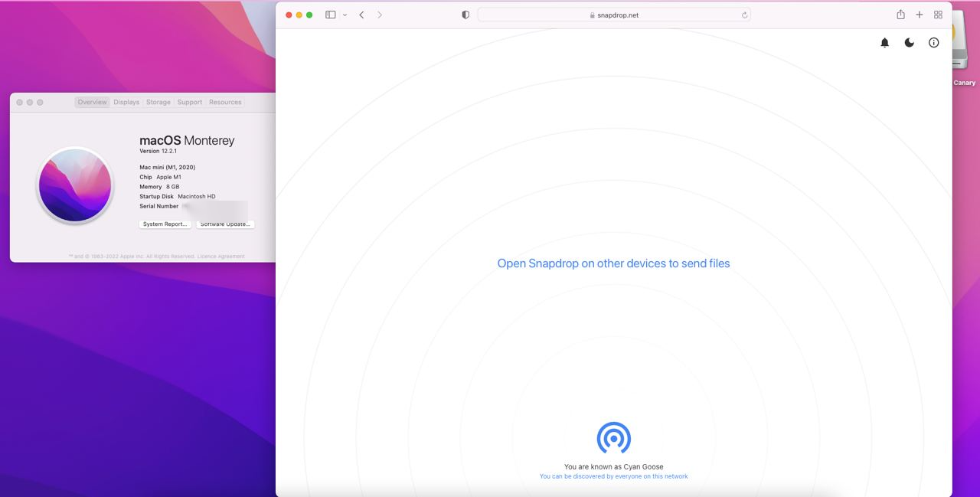Click the Chip Apple M1 text

pyautogui.click(x=161, y=177)
